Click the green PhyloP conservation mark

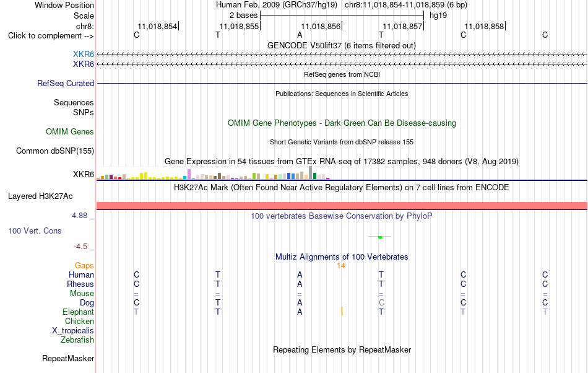(380, 237)
